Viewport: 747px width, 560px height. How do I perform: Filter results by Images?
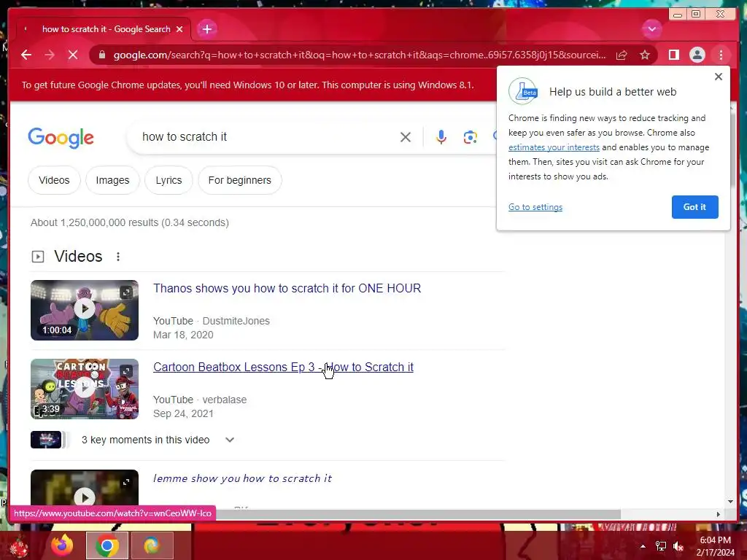click(x=112, y=181)
